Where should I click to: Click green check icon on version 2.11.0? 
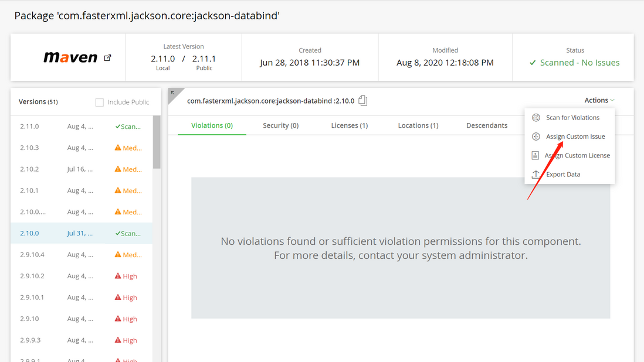(117, 127)
